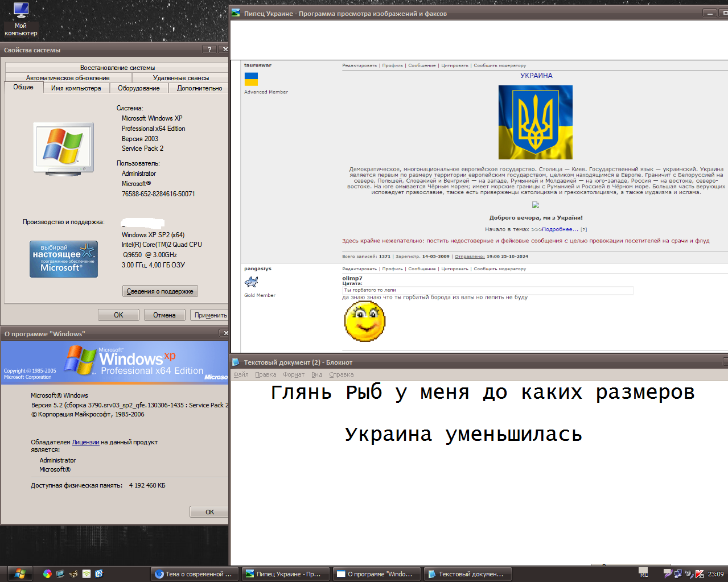Image resolution: width=728 pixels, height=582 pixels.
Task: Click the Подробнее link in forum post
Action: click(560, 229)
